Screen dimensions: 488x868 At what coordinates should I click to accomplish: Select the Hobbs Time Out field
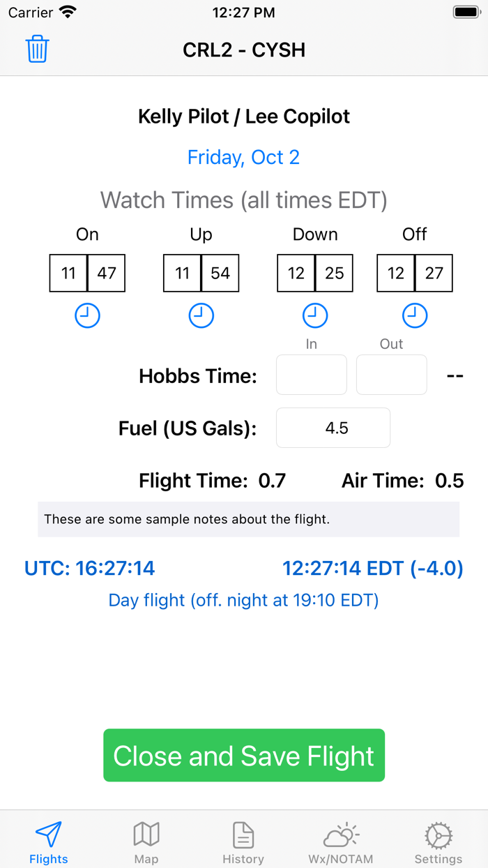(391, 375)
